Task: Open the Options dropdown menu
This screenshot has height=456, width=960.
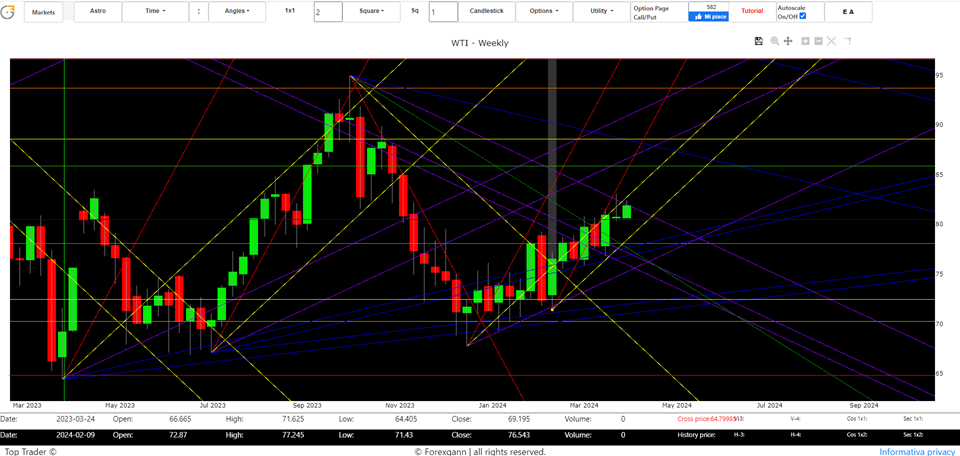Action: (544, 12)
